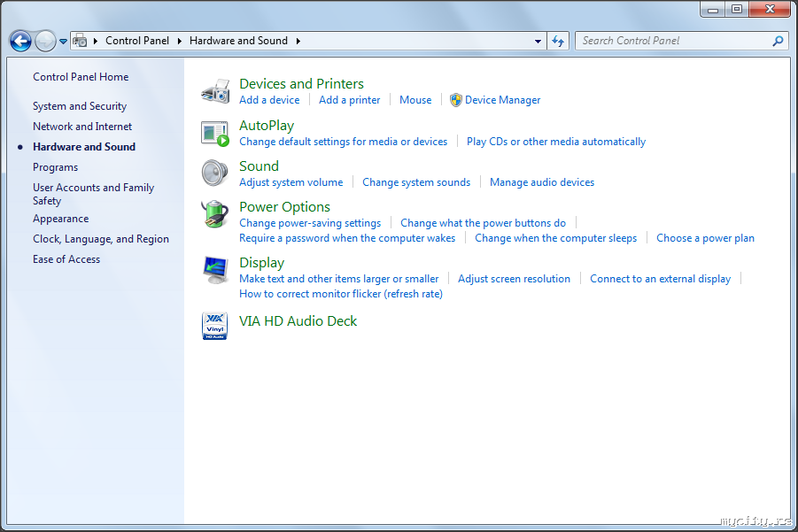Click Change power-saving settings
The width and height of the screenshot is (798, 532).
(x=310, y=223)
